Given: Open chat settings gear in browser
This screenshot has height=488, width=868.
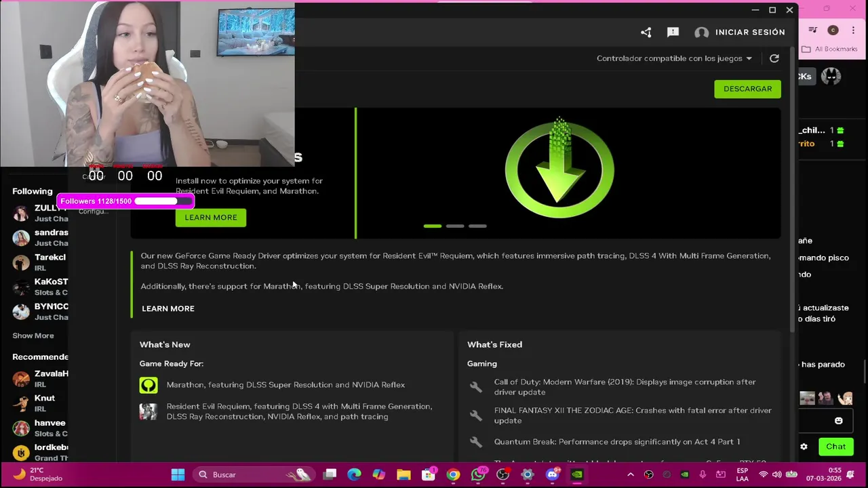Looking at the screenshot, I should click(x=804, y=447).
